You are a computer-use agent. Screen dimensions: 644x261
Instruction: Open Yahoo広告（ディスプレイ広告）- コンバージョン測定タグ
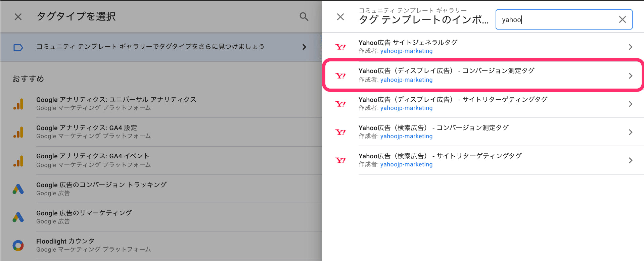click(483, 75)
